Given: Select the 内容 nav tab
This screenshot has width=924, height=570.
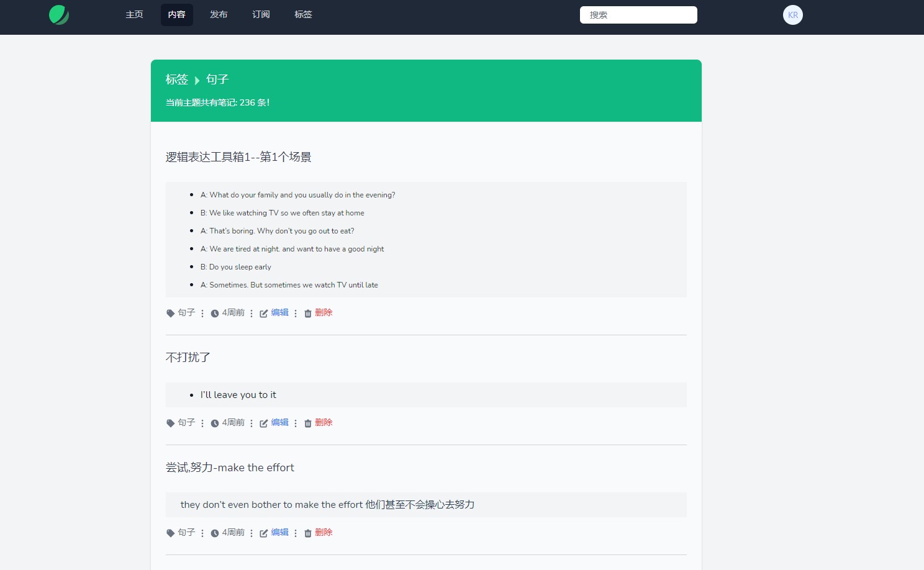Looking at the screenshot, I should tap(176, 15).
